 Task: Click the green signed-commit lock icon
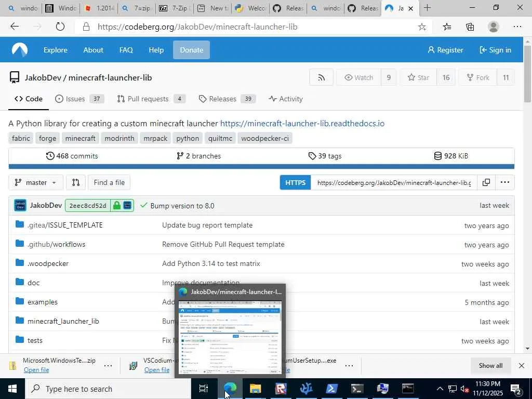[117, 206]
